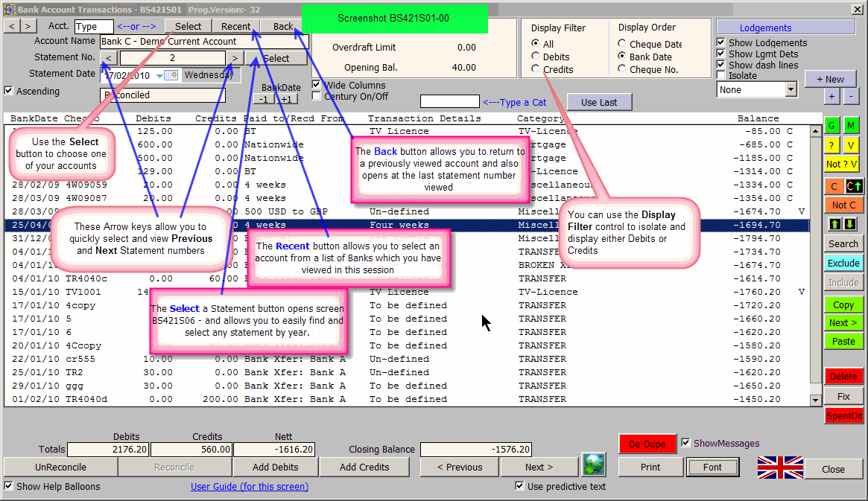Image resolution: width=868 pixels, height=501 pixels.
Task: Go to next statement number arrow
Action: (235, 58)
